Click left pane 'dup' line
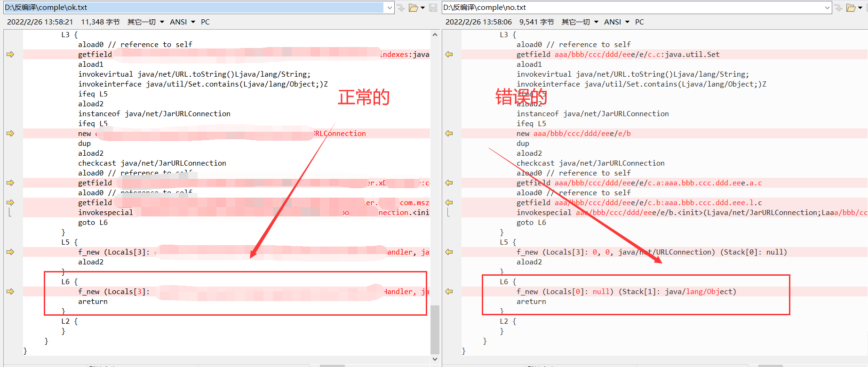The width and height of the screenshot is (868, 367). 84,144
